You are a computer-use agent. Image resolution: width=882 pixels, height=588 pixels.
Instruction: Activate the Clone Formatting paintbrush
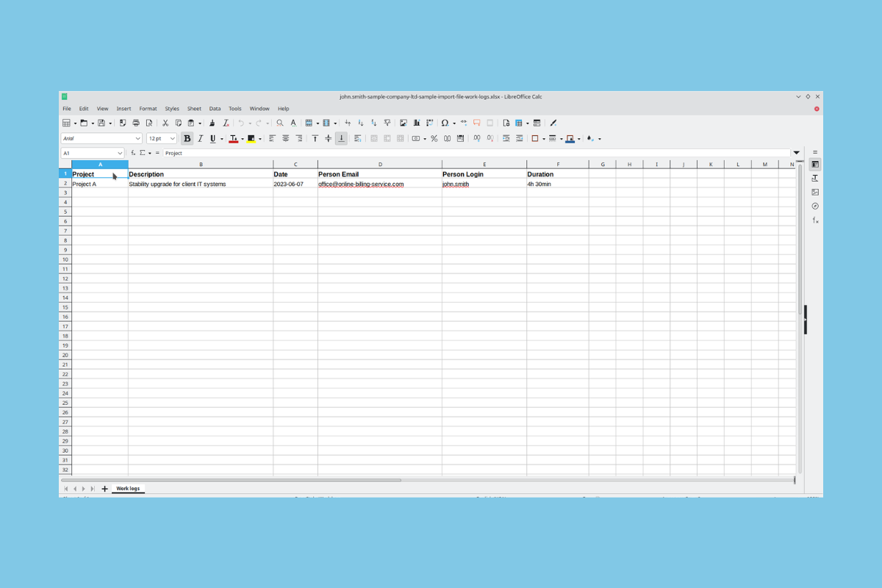(212, 123)
